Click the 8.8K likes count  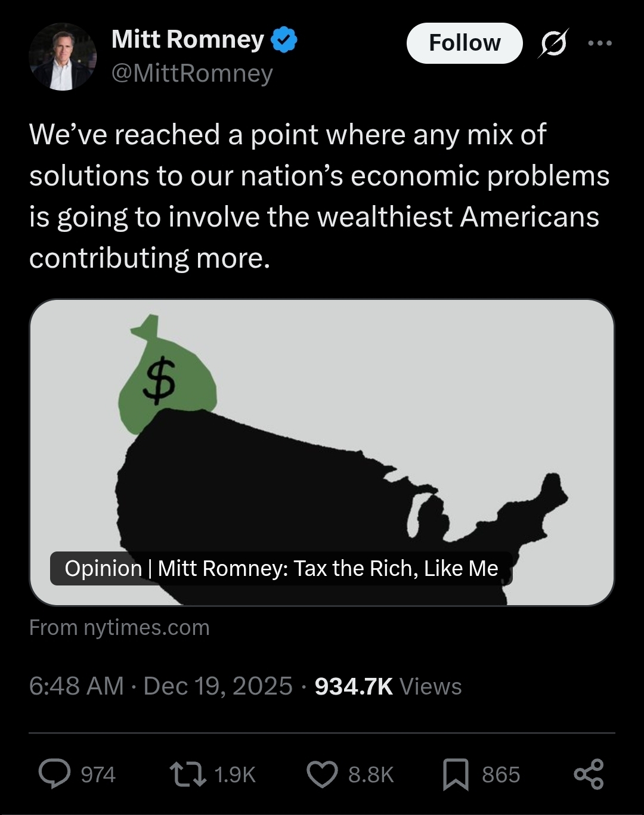tap(371, 774)
